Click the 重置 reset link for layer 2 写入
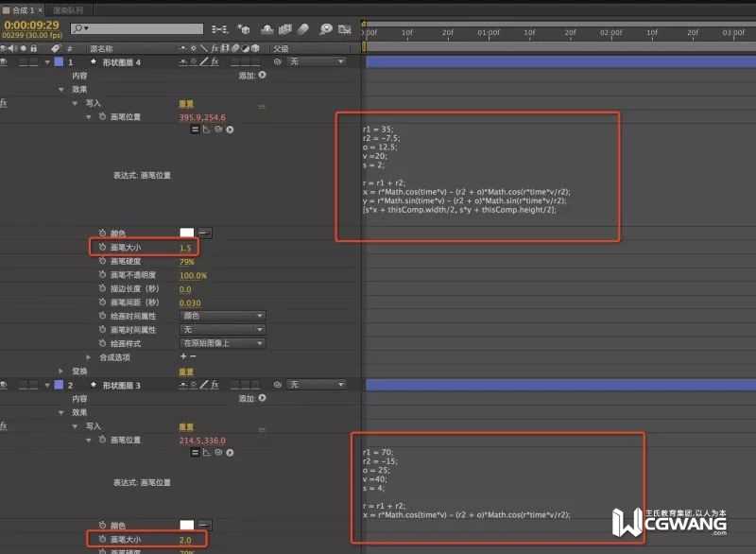Screen dimensions: 756x554 coord(186,426)
